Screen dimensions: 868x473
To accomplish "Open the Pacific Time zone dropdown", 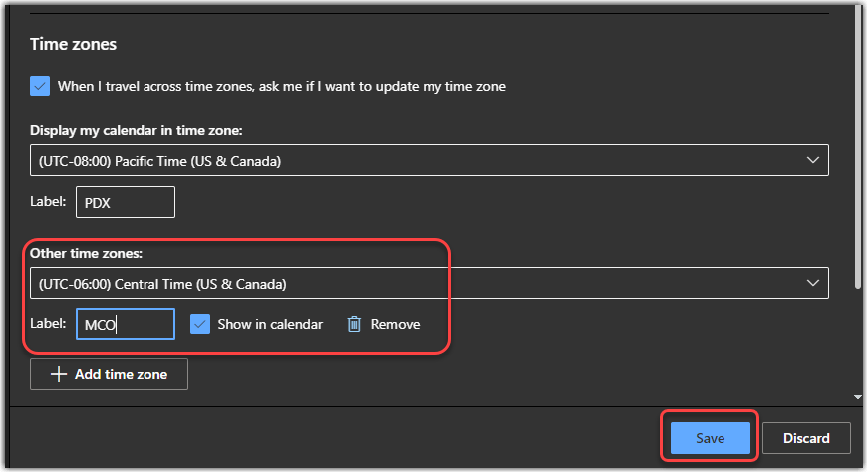I will 429,160.
